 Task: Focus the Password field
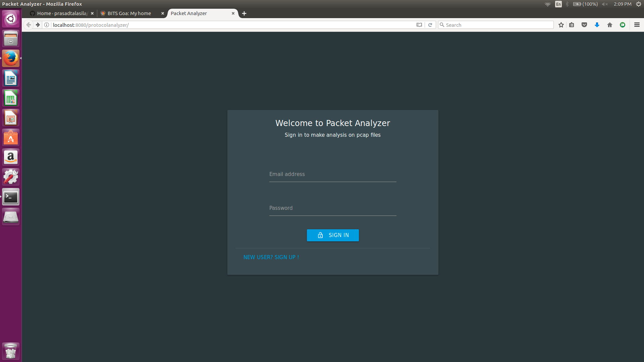coord(332,208)
